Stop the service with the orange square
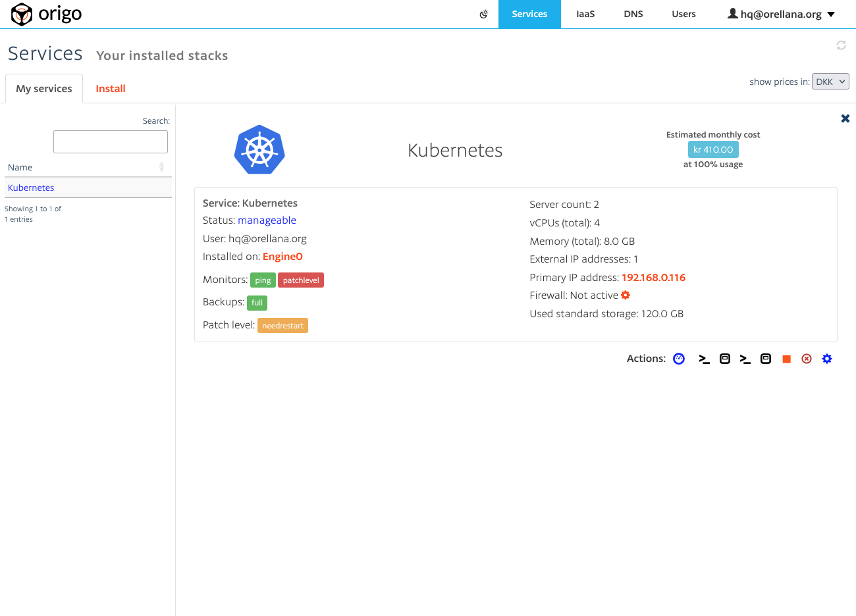 click(786, 359)
